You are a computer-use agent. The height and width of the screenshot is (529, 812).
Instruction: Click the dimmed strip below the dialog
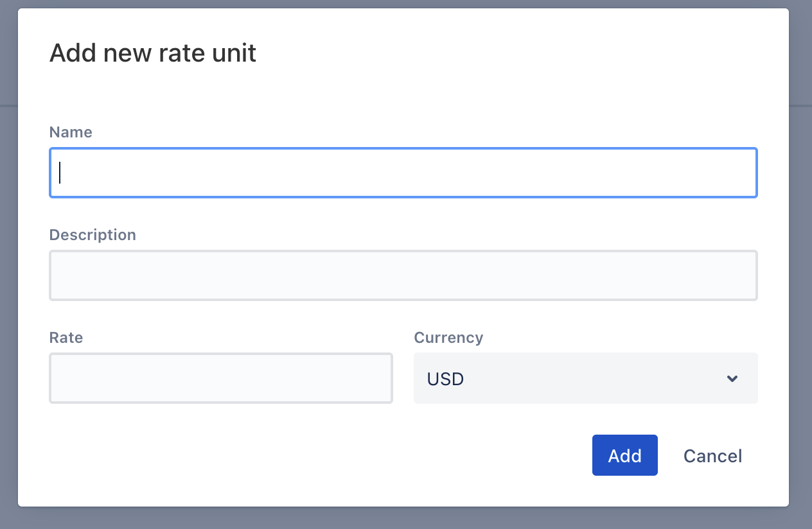(406, 519)
